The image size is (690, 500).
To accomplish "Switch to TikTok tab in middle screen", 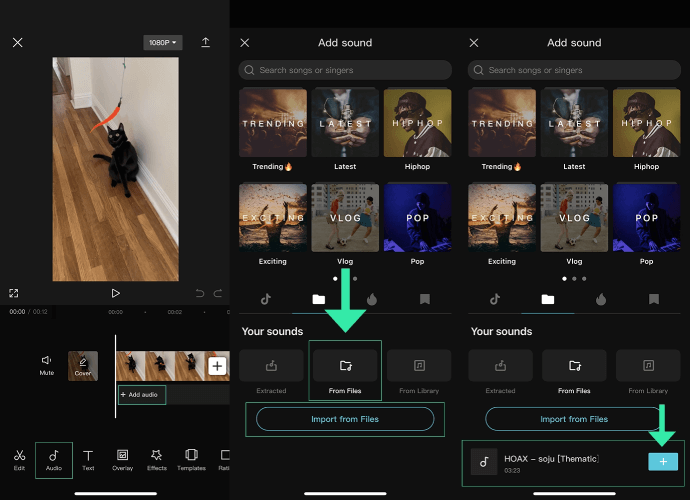I will click(266, 299).
